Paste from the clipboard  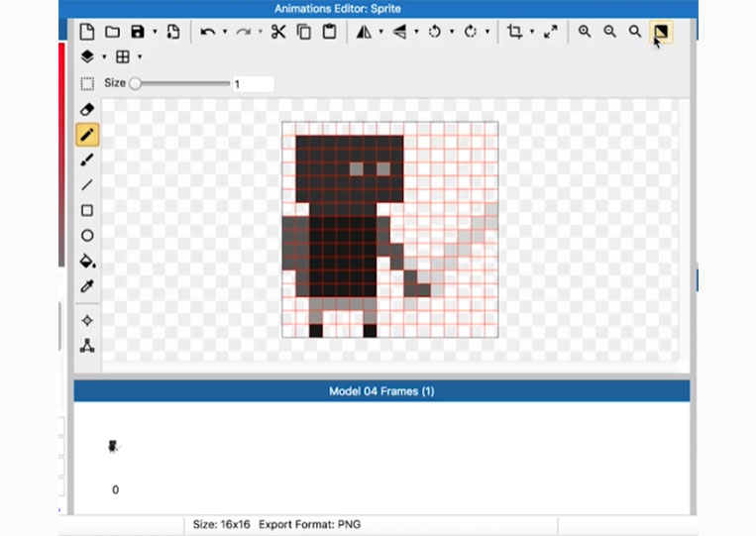329,32
